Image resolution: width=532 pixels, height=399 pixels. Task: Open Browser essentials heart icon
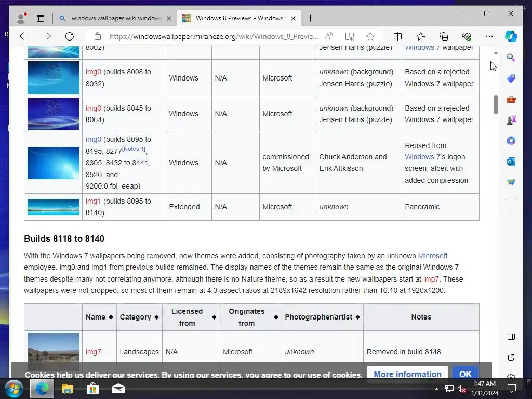click(x=467, y=36)
